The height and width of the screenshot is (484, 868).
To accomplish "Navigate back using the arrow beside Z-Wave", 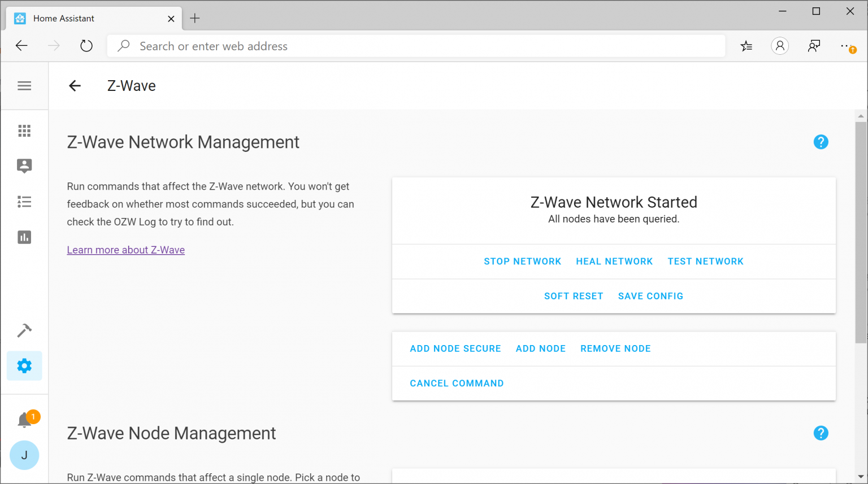I will point(75,85).
